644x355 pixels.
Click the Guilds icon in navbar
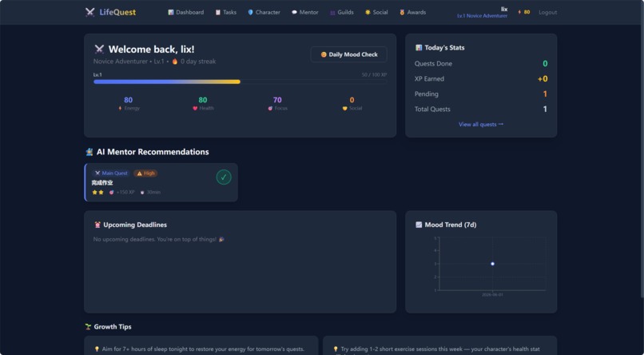[332, 12]
